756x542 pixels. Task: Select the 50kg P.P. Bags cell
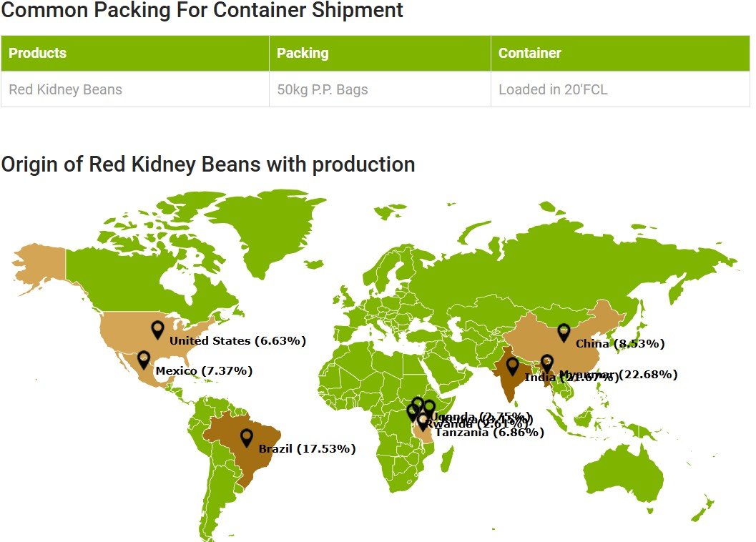click(x=380, y=89)
